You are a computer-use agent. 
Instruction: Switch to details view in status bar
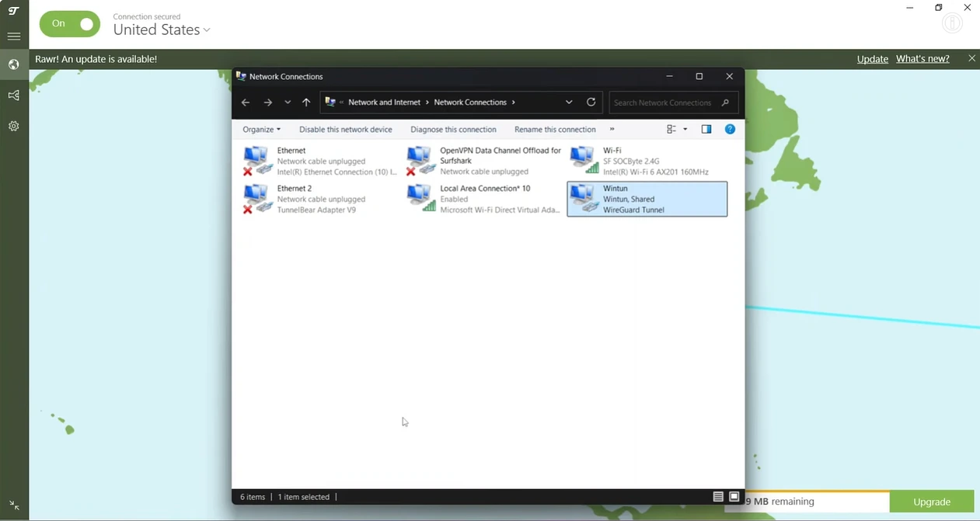coord(718,497)
